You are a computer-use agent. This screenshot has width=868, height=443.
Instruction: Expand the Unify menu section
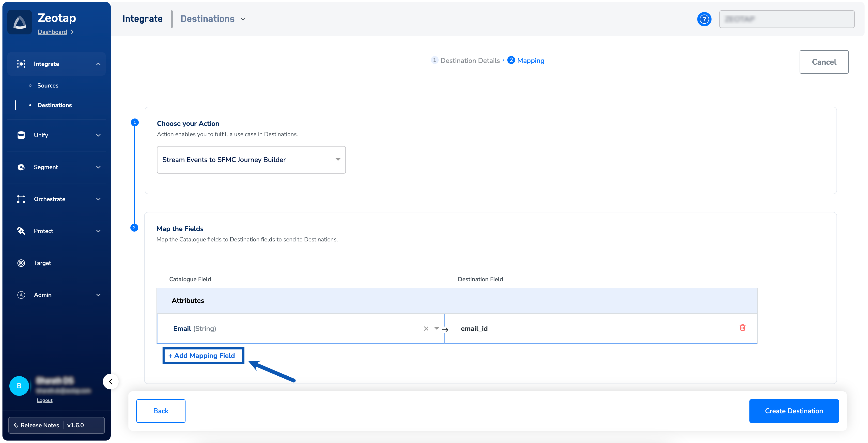(x=98, y=135)
